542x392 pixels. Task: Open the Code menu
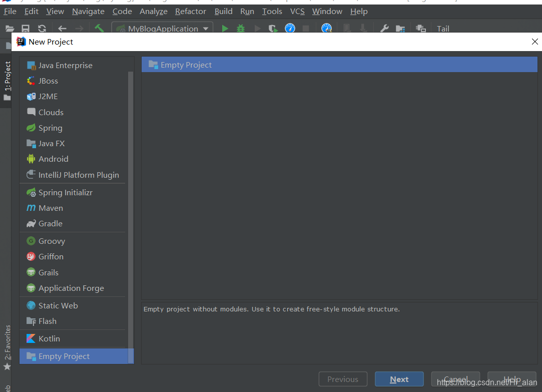click(x=122, y=12)
